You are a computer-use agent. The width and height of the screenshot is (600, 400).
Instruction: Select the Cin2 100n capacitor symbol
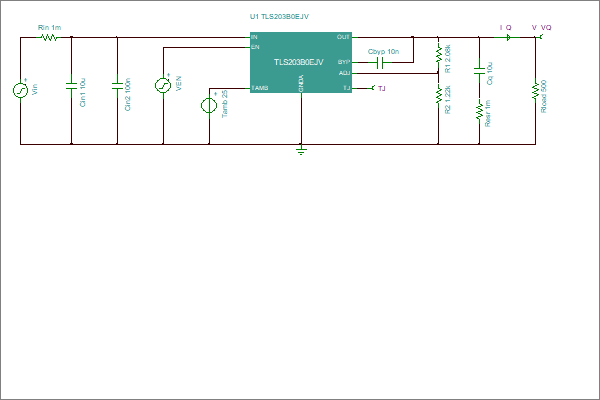117,86
